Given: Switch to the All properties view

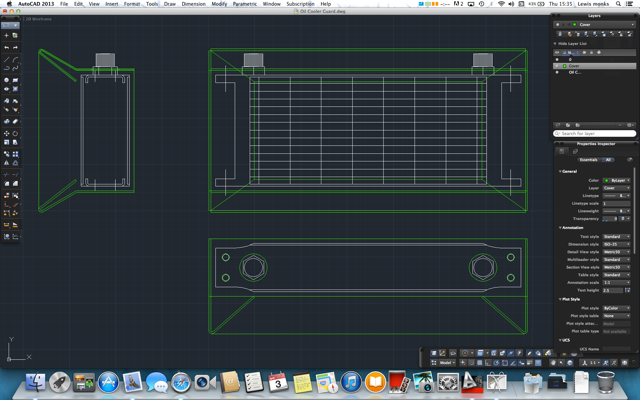Looking at the screenshot, I should (x=607, y=160).
